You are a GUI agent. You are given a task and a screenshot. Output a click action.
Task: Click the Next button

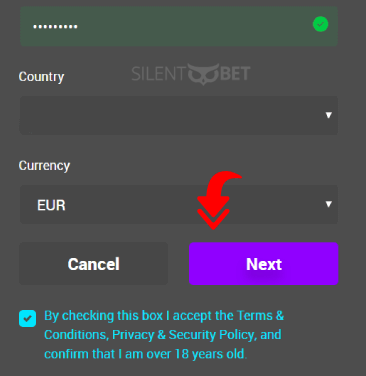click(x=264, y=264)
